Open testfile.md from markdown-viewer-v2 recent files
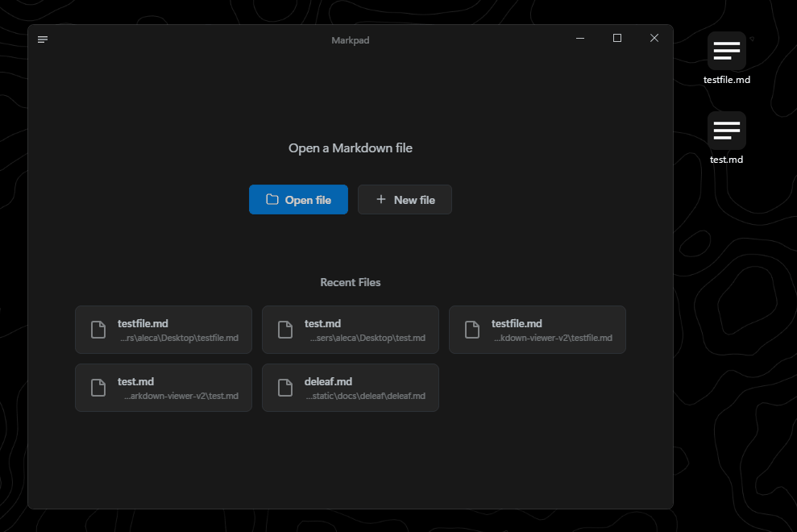Viewport: 797px width, 532px height. (538, 330)
